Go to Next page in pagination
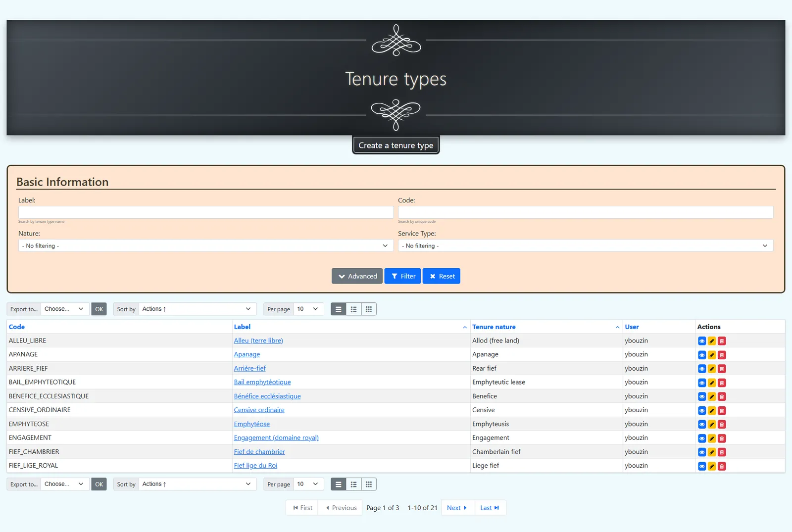This screenshot has height=532, width=792. 457,508
